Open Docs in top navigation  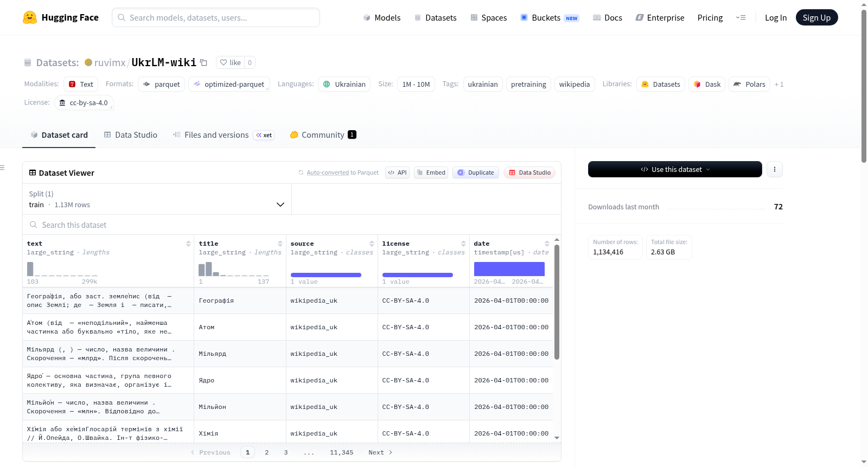coord(608,17)
